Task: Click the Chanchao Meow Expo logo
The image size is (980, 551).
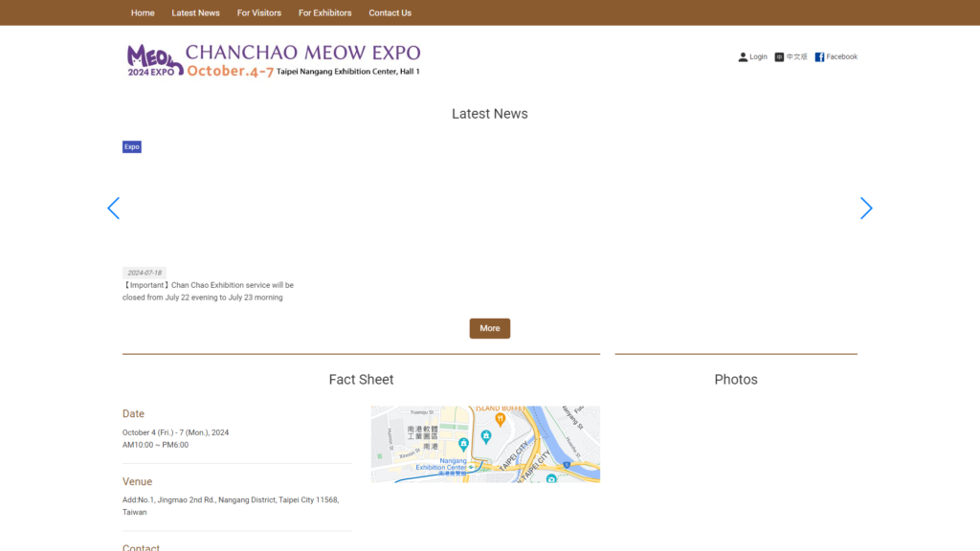Action: pos(273,60)
